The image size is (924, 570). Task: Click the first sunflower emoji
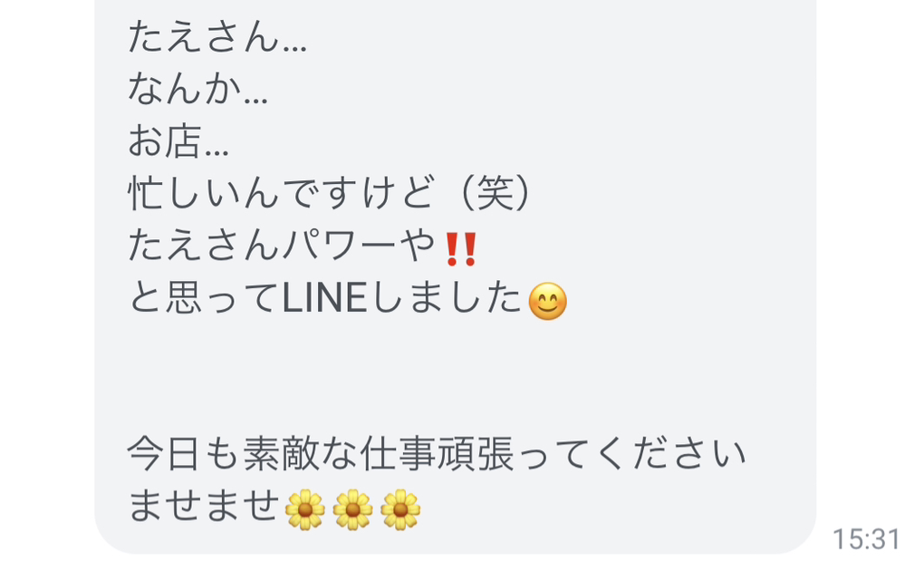pyautogui.click(x=304, y=509)
